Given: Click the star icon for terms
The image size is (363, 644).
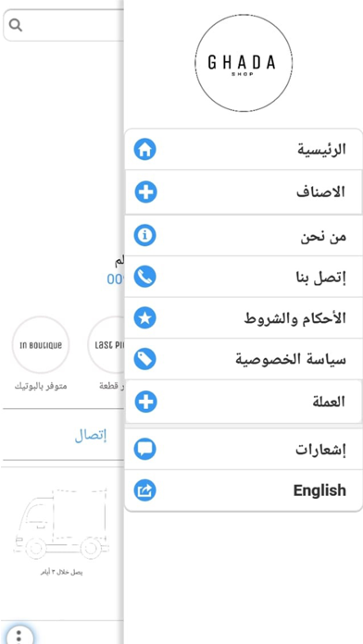Looking at the screenshot, I should pos(145,318).
